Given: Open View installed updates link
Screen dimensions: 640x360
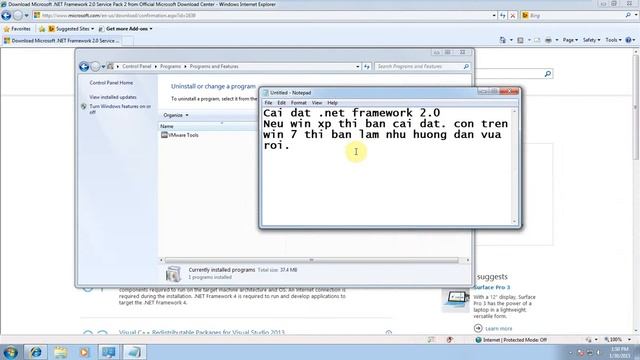Looking at the screenshot, I should point(113,97).
